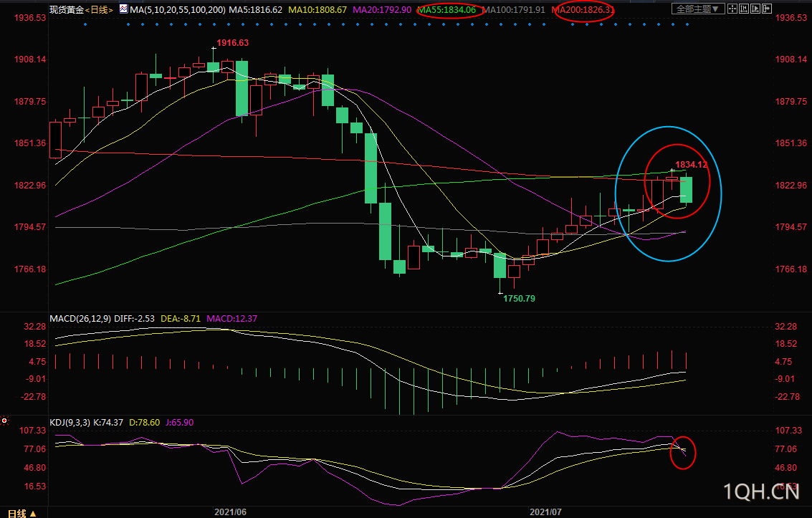
Task: Click the crosshair cursor icon
Action: pos(732,9)
